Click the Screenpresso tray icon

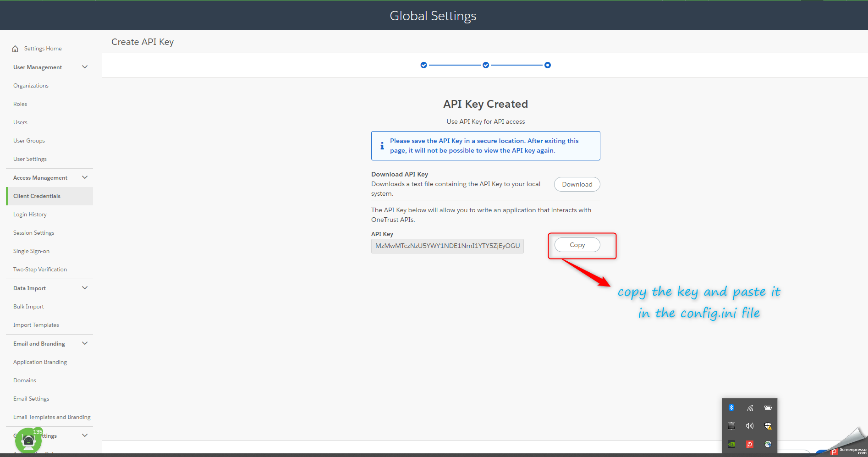[x=750, y=444]
